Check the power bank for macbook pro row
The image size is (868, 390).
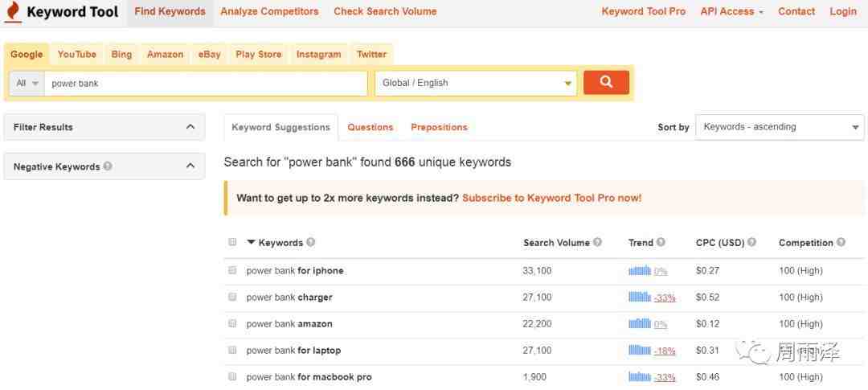point(232,376)
